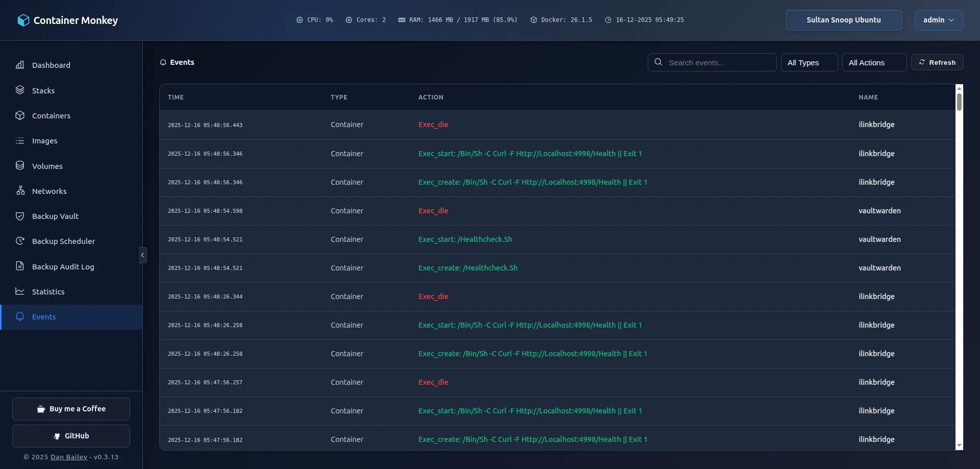
Task: Open Dan Bailey's profile link
Action: (x=68, y=457)
